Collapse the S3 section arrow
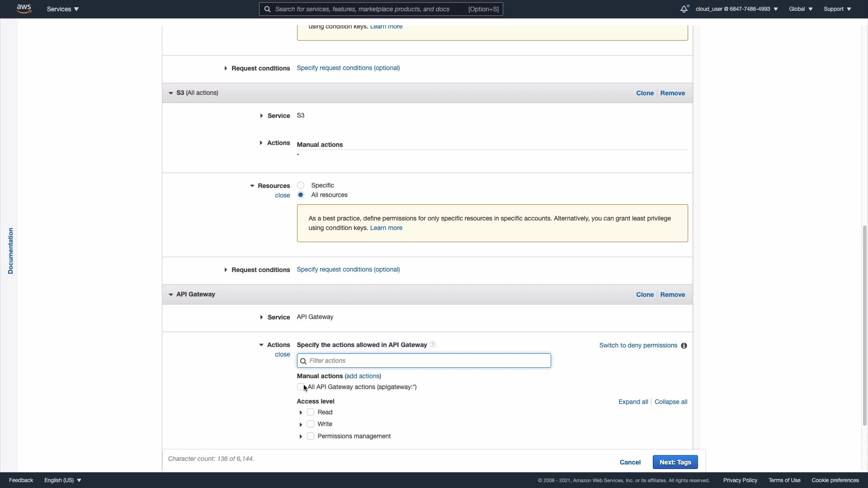 [x=171, y=93]
